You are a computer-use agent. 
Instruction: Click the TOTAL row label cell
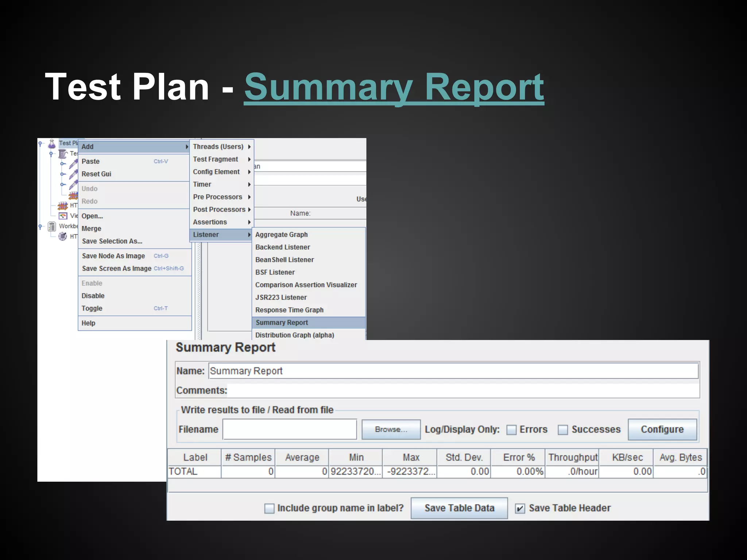click(195, 471)
